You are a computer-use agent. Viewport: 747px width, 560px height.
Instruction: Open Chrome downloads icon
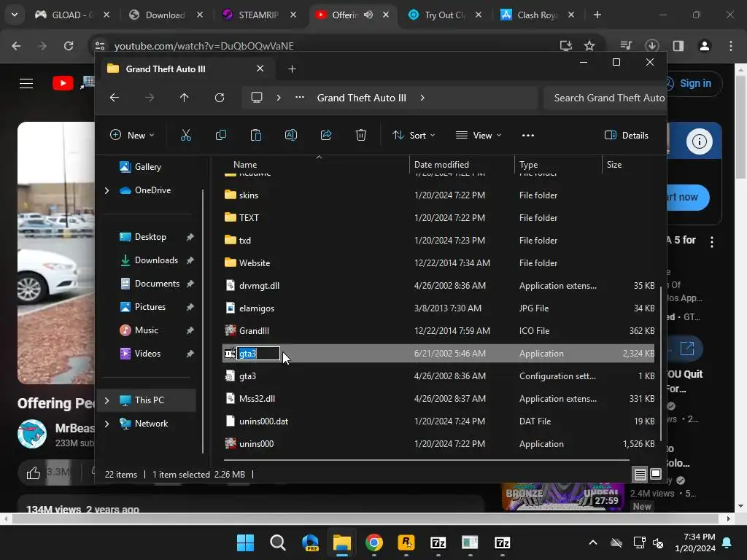pyautogui.click(x=651, y=46)
